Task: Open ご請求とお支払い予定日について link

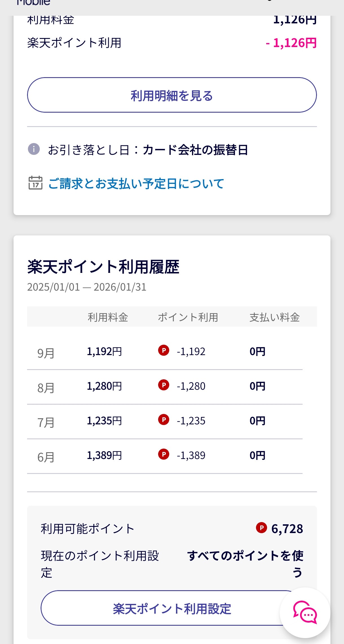Action: tap(136, 184)
